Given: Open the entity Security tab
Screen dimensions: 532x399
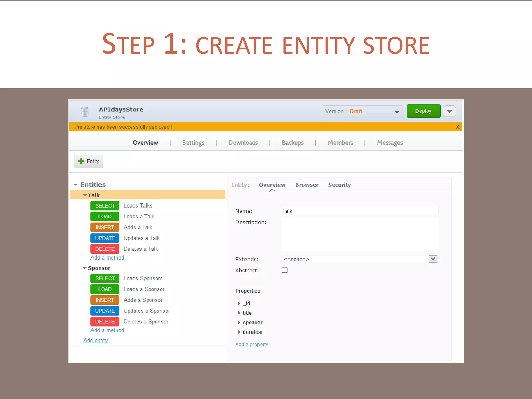Looking at the screenshot, I should (x=339, y=185).
